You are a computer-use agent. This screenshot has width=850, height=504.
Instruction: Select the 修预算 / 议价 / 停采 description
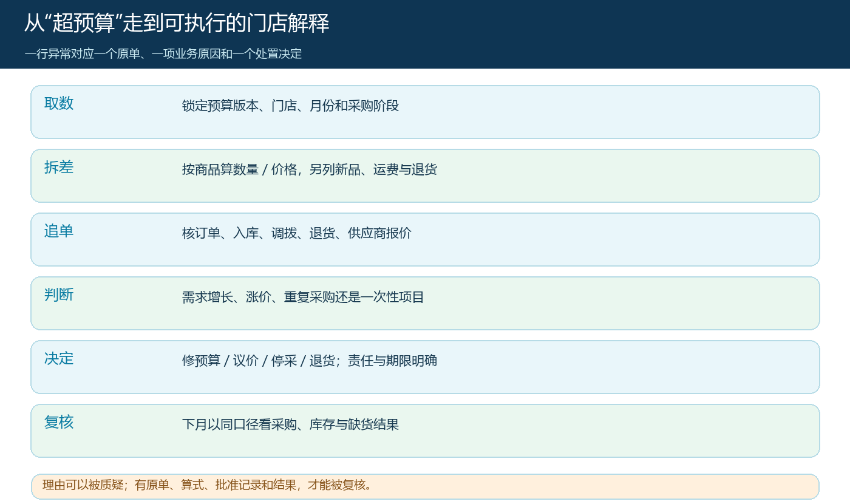point(309,361)
